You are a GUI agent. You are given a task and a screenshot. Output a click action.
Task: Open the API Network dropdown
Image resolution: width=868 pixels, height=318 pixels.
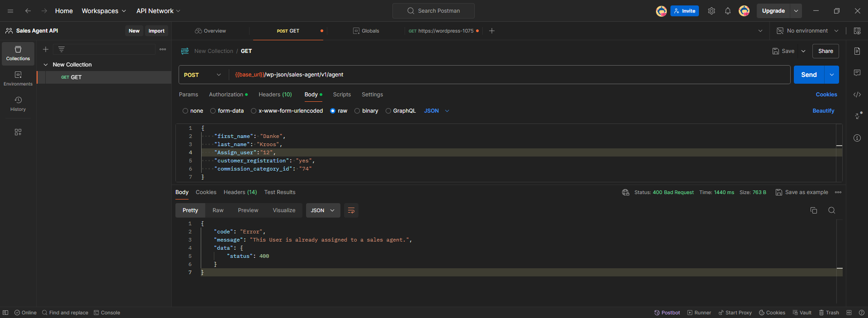[158, 11]
